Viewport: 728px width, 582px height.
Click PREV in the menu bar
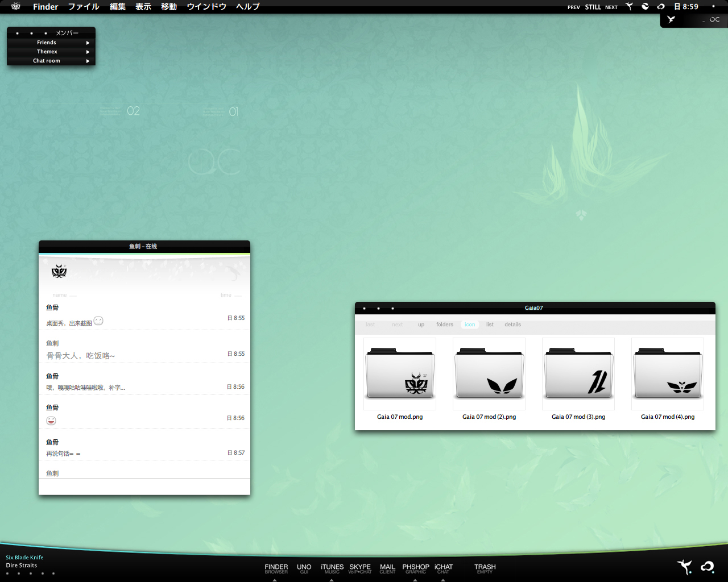(573, 7)
